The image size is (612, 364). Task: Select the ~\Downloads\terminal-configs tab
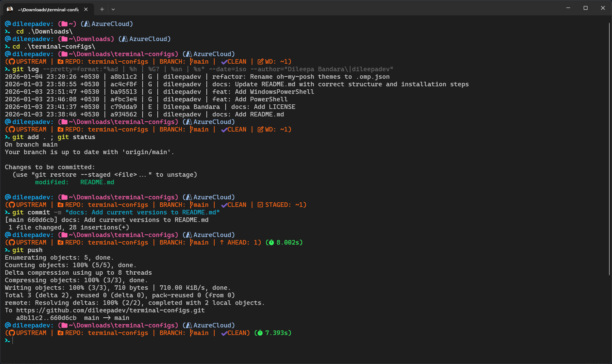(48, 9)
